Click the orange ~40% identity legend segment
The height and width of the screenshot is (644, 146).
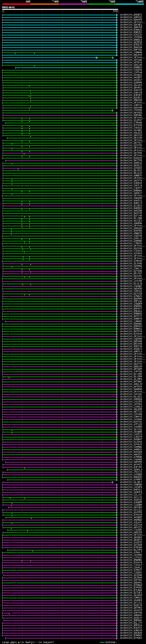point(45,4)
